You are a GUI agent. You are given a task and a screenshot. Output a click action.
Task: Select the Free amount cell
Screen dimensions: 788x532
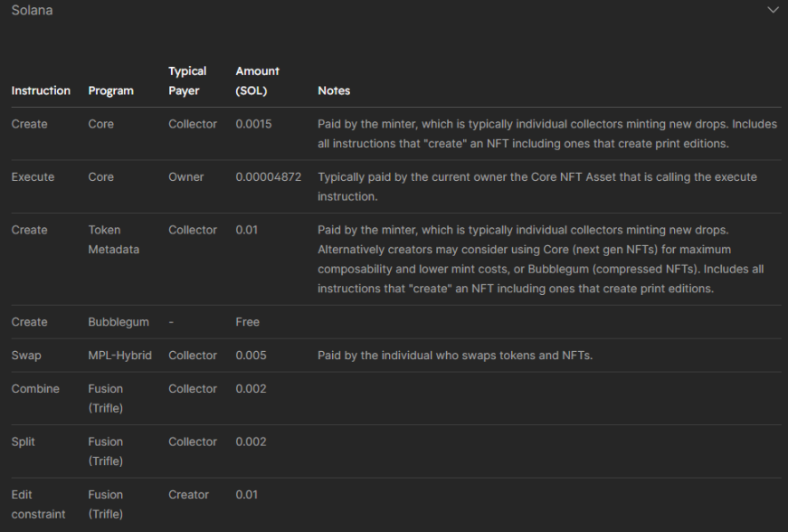tap(247, 322)
